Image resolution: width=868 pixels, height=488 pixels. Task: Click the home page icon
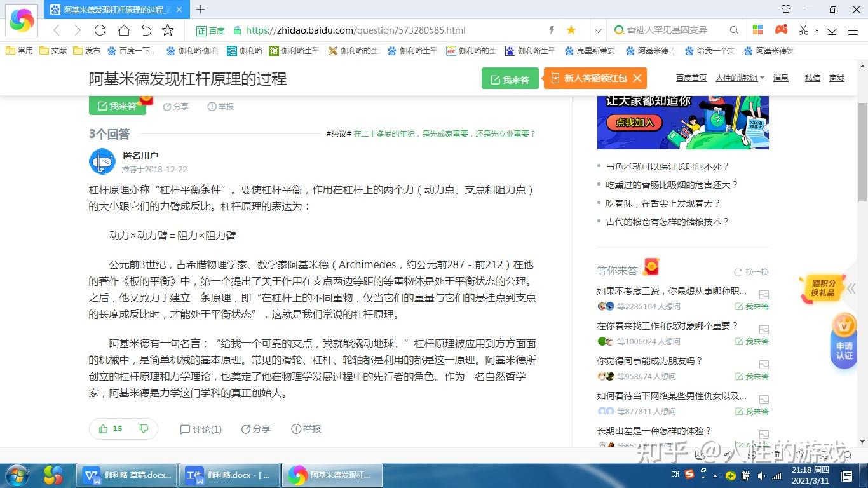(122, 30)
